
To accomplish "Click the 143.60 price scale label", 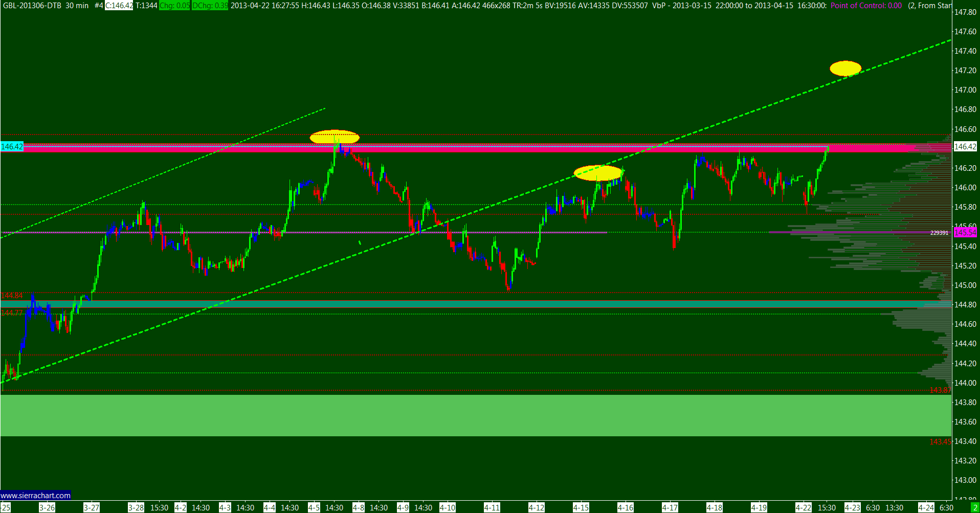I will [965, 422].
